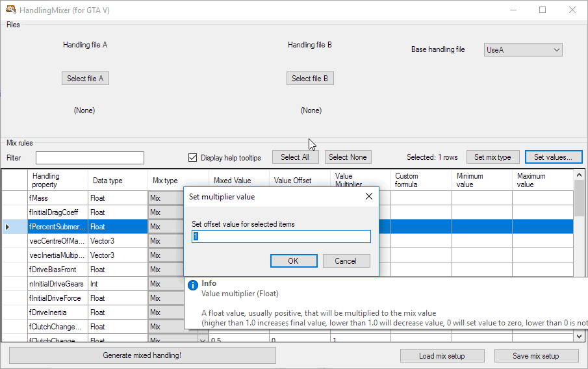Viewport: 588px width, 369px height.
Task: Open Mix type dropdown for vecInertiaMultiplier row
Action: (x=166, y=255)
